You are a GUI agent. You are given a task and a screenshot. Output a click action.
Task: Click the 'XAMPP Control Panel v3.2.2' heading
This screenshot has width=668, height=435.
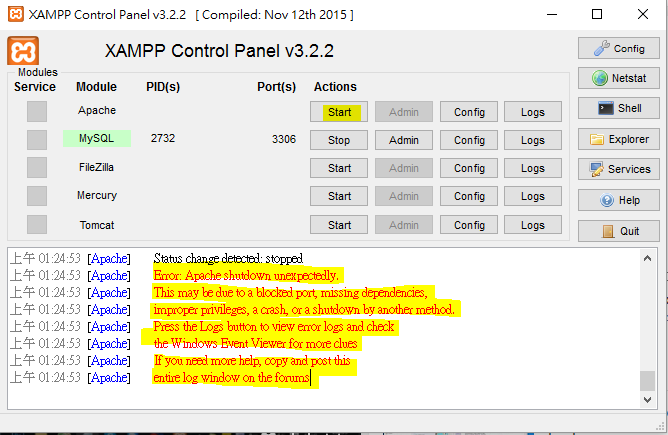[219, 51]
